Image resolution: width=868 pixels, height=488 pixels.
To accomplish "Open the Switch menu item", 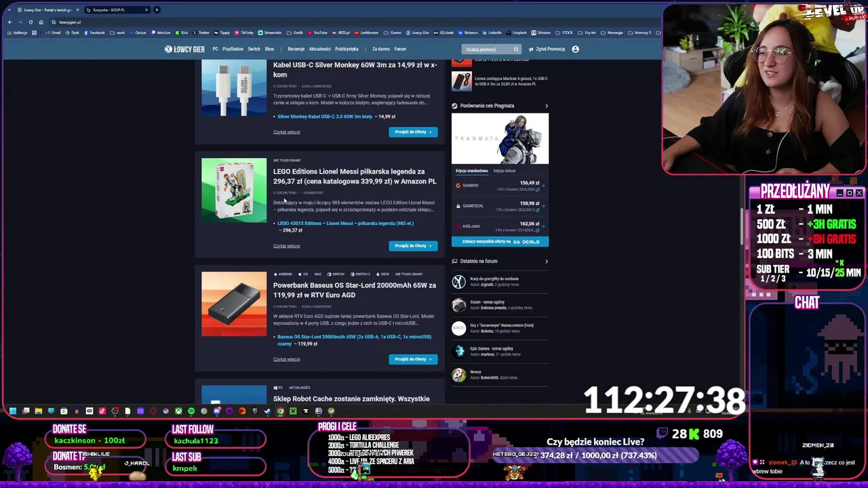I will (254, 49).
